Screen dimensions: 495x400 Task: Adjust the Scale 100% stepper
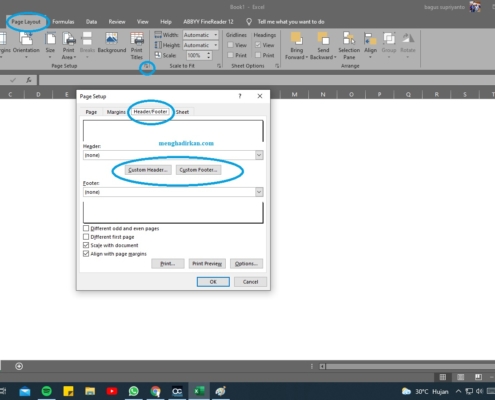[x=209, y=55]
